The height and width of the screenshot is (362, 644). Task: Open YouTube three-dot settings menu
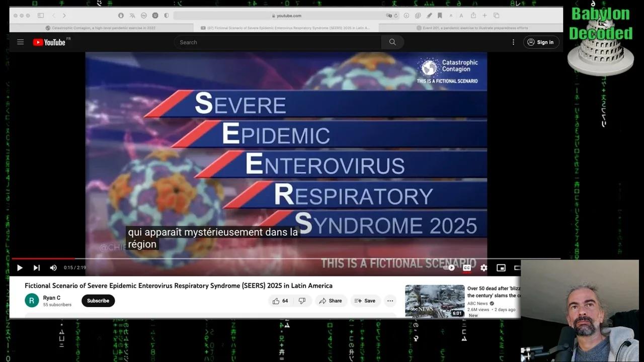coord(513,42)
